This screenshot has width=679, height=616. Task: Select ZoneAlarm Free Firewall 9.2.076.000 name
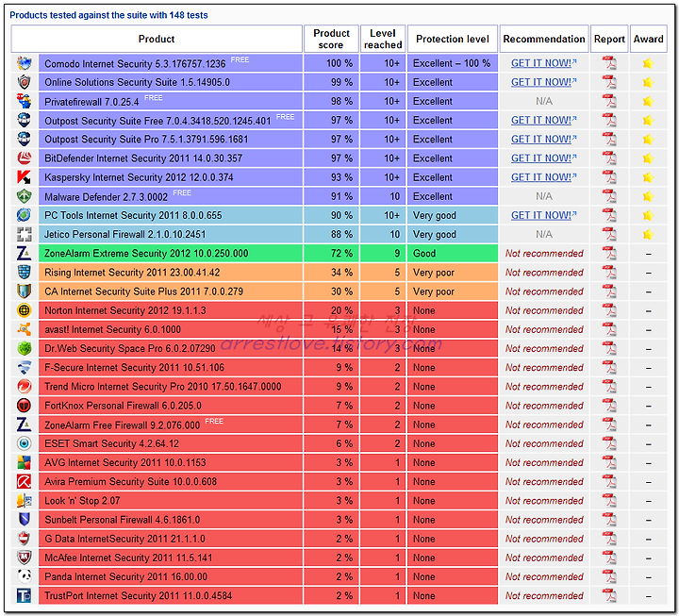tap(122, 425)
